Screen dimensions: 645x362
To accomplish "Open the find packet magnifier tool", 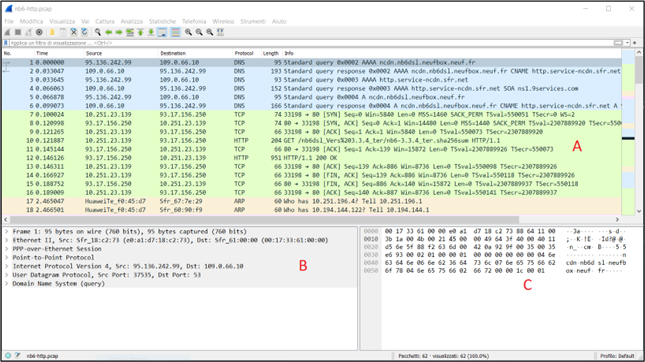I will (x=98, y=32).
